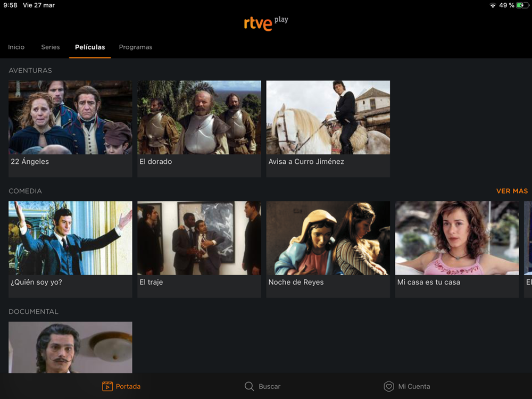Viewport: 532px width, 399px height.
Task: Tap the El traje title text
Action: [151, 282]
